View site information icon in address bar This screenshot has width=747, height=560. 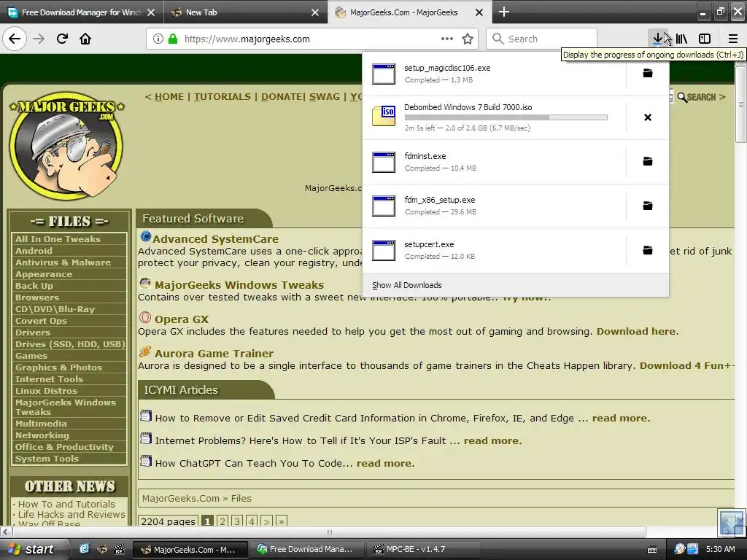coord(158,39)
